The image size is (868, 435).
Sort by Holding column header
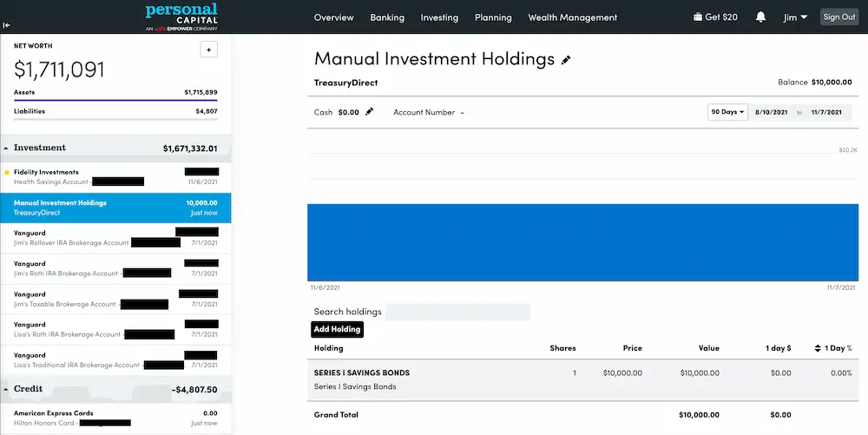tap(328, 348)
